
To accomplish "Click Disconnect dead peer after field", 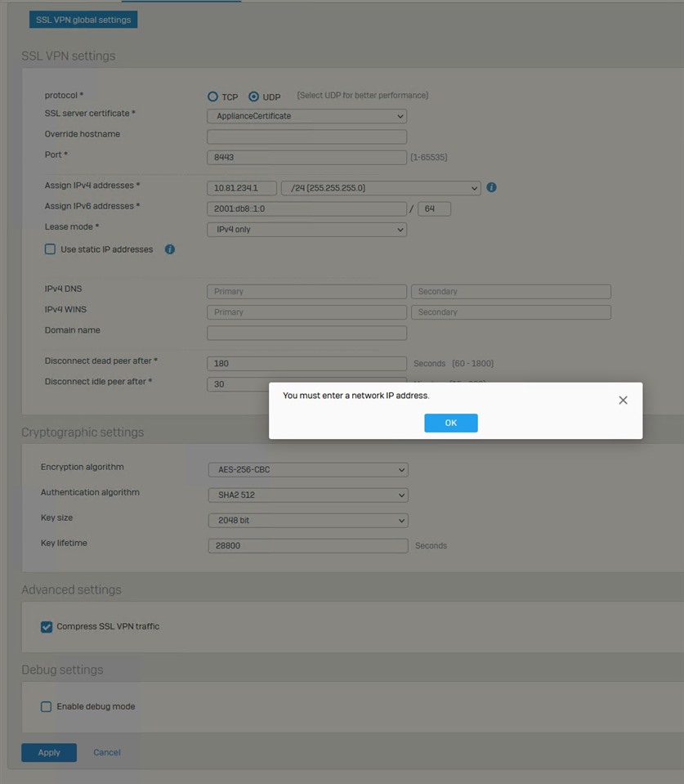I will click(x=306, y=364).
